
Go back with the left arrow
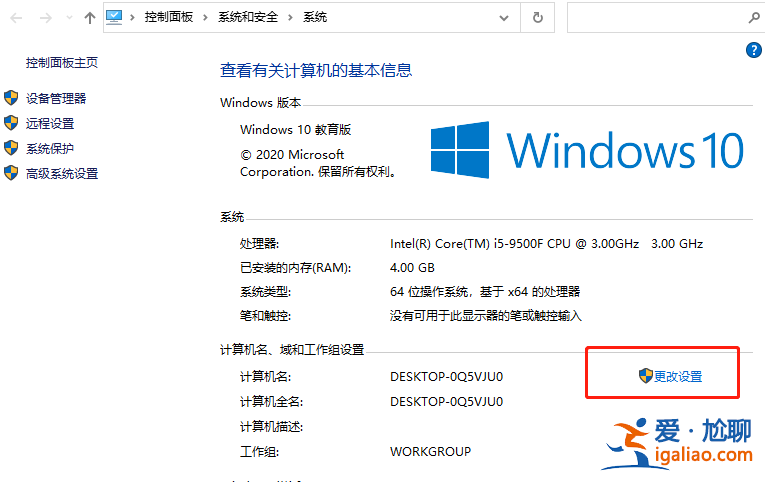point(16,18)
